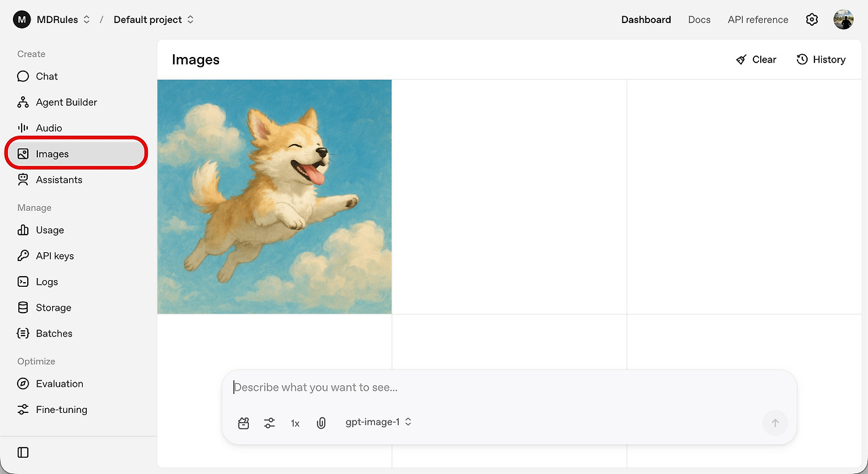The width and height of the screenshot is (868, 474).
Task: Click the MDRules organization avatar
Action: pos(22,20)
